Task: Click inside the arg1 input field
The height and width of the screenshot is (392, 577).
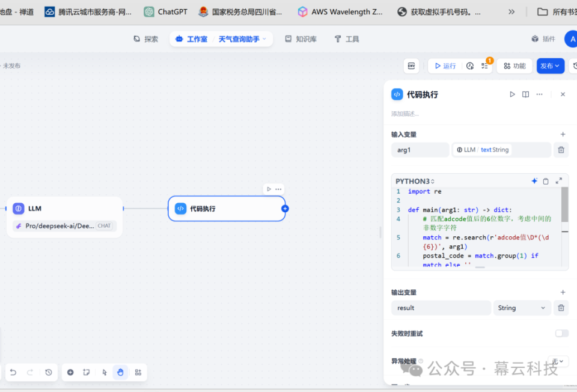Action: click(420, 149)
